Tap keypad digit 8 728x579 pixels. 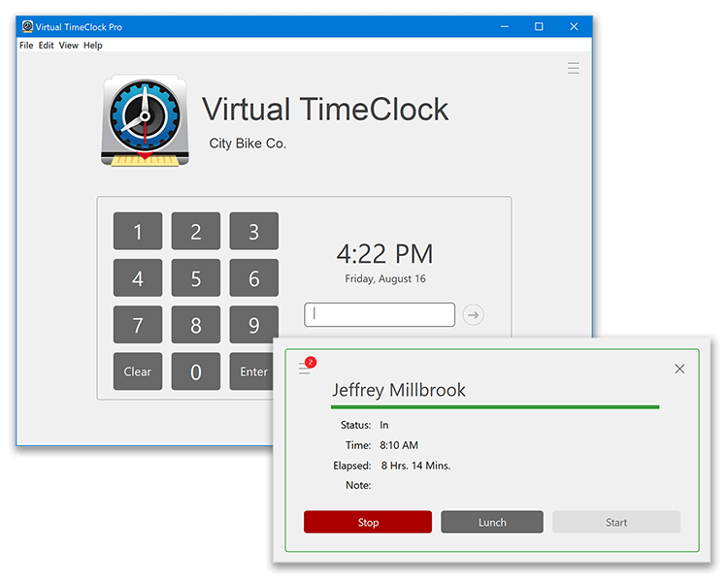click(x=195, y=325)
